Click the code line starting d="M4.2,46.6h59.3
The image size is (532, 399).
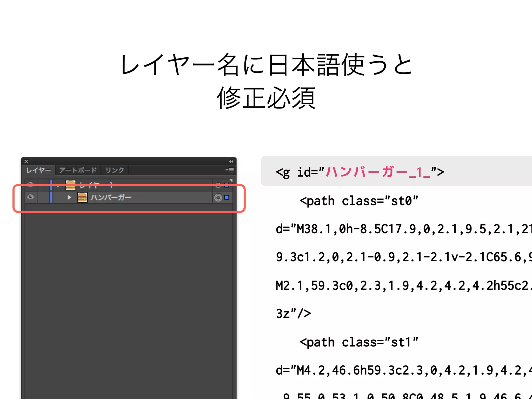pos(404,370)
